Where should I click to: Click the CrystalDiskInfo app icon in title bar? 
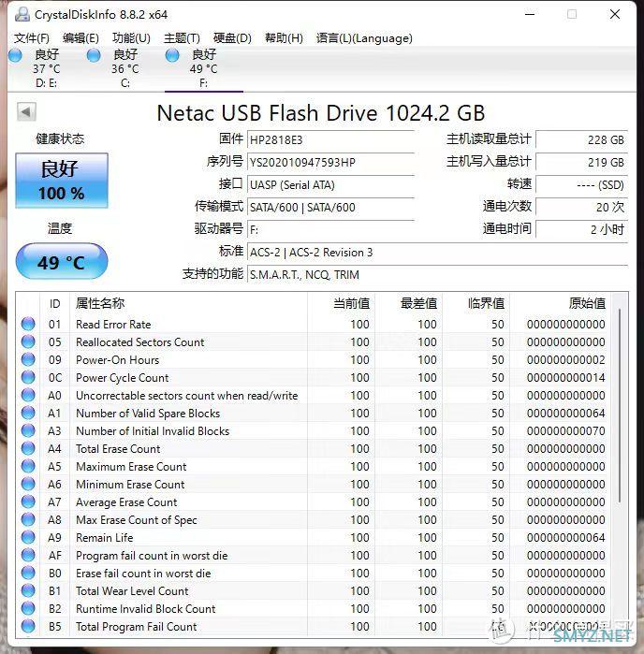coord(22,14)
